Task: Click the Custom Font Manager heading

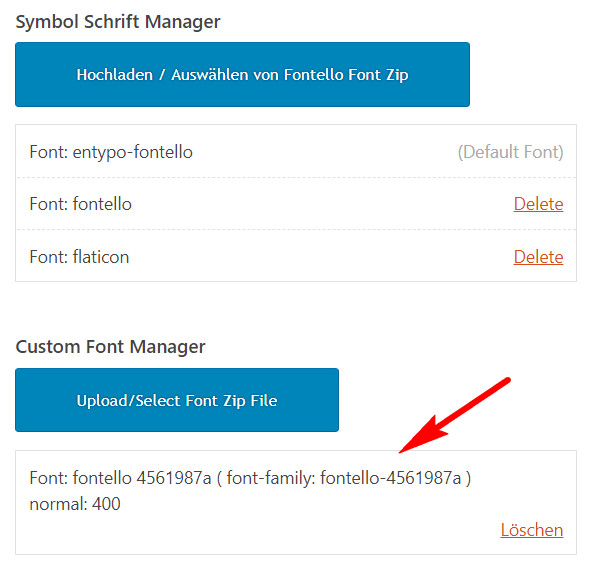Action: [x=110, y=347]
